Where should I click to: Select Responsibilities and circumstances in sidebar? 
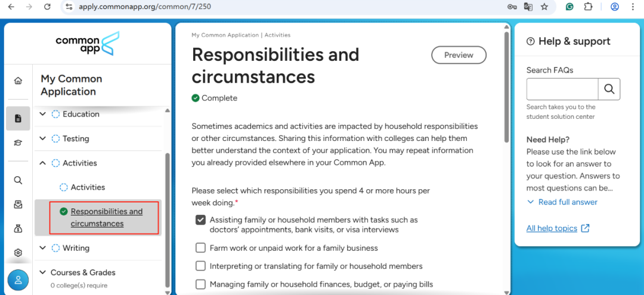pos(106,217)
